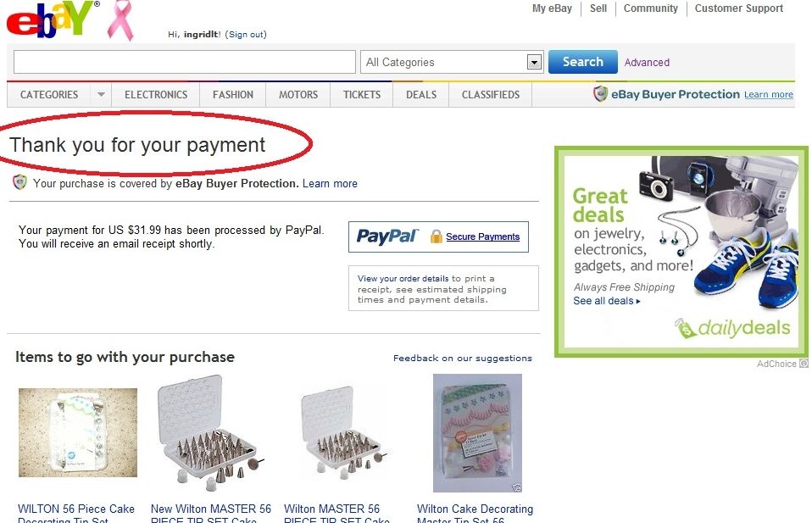Click shield icon beside purchase covered text
This screenshot has height=523, width=812.
pos(19,182)
